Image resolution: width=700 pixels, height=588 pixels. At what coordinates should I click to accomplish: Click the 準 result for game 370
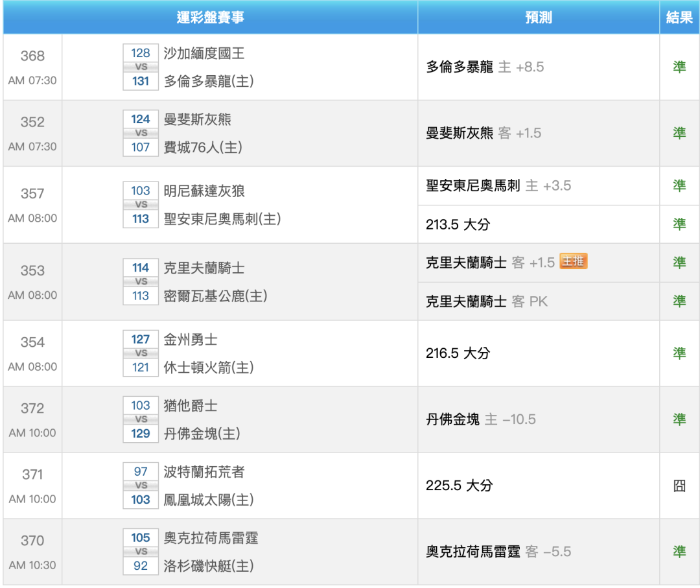click(679, 552)
